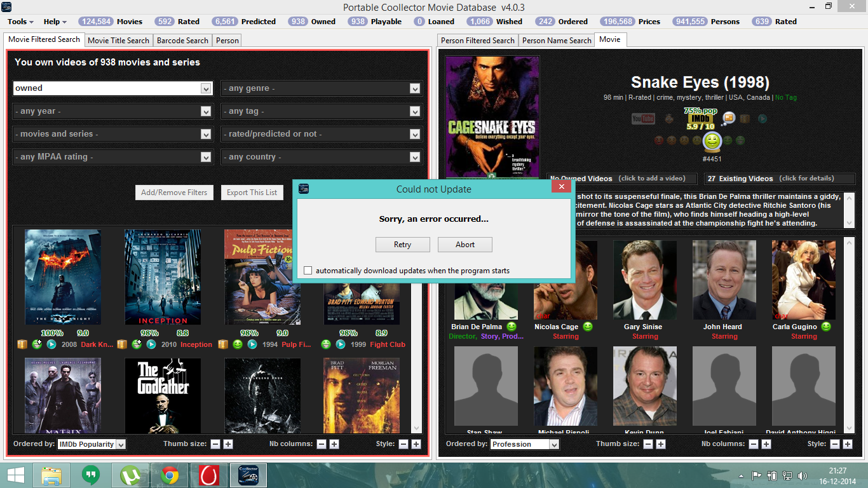Enable automatically download updates checkbox
Screen dimensions: 868x488
tap(308, 271)
